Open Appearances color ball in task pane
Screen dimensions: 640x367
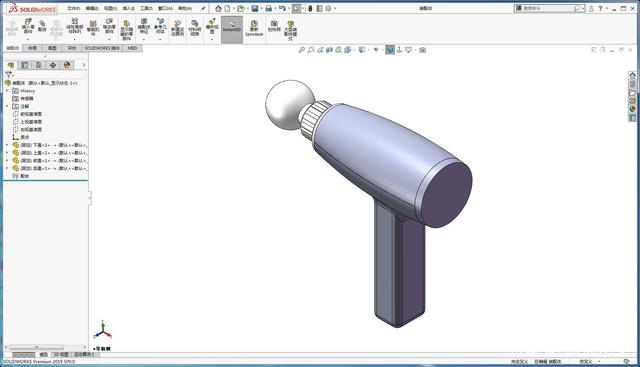[632, 109]
